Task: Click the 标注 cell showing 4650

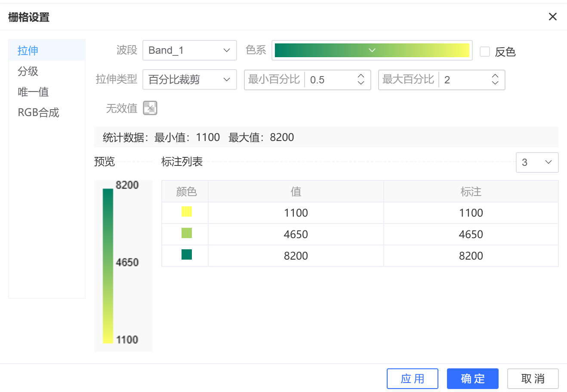Action: coord(471,234)
